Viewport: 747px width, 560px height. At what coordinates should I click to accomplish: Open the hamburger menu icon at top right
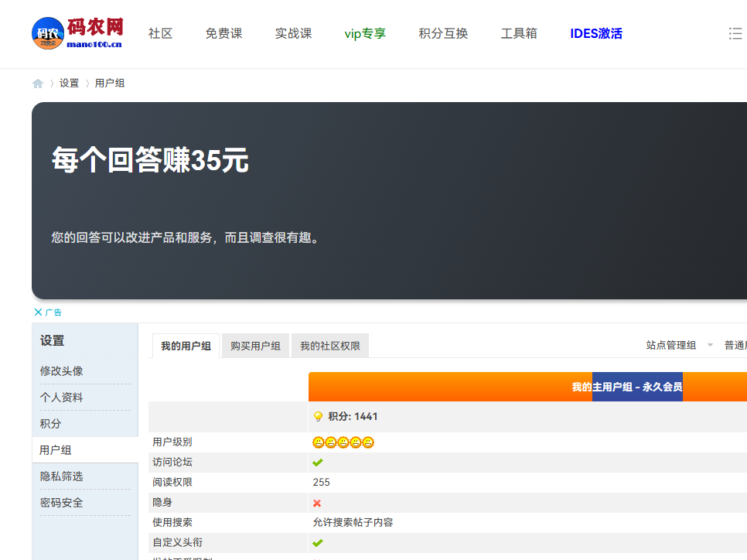(x=735, y=33)
